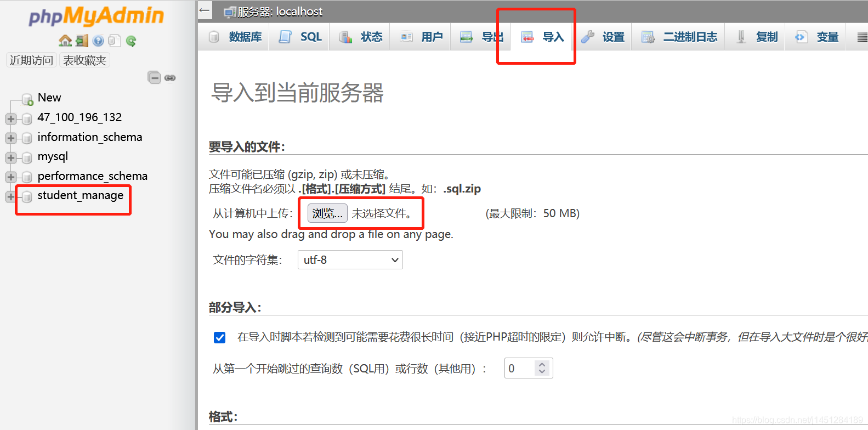This screenshot has width=868, height=430.
Task: Click the server icon in breadcrumb
Action: pyautogui.click(x=230, y=12)
